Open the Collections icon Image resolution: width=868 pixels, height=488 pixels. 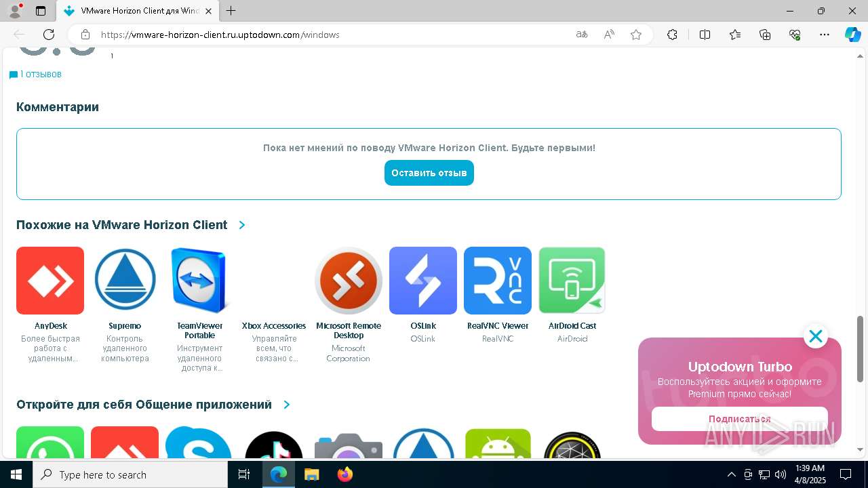coord(765,35)
